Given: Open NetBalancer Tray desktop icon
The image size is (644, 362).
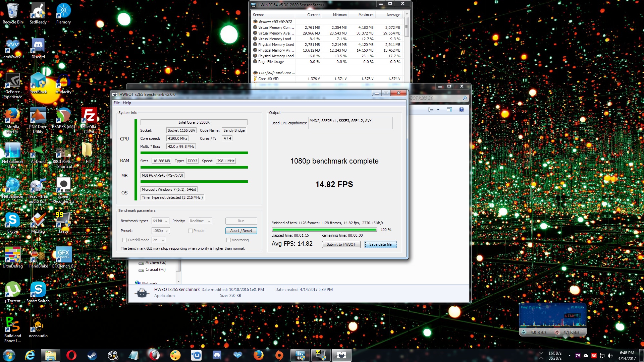Looking at the screenshot, I should [13, 156].
